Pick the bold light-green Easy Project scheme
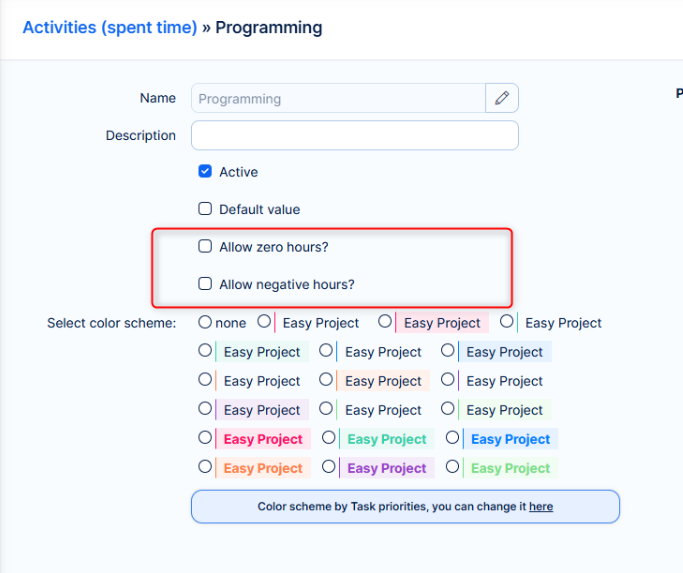 [453, 467]
